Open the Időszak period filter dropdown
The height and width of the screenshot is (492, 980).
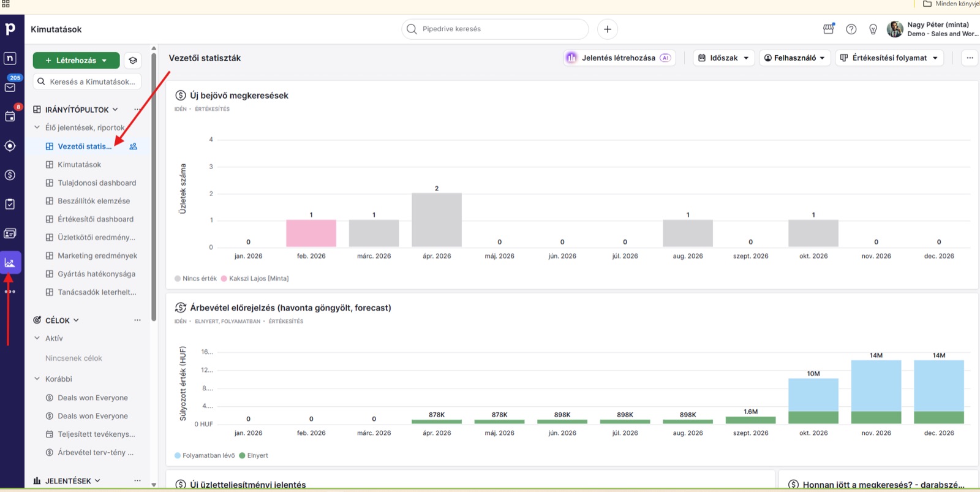click(723, 58)
